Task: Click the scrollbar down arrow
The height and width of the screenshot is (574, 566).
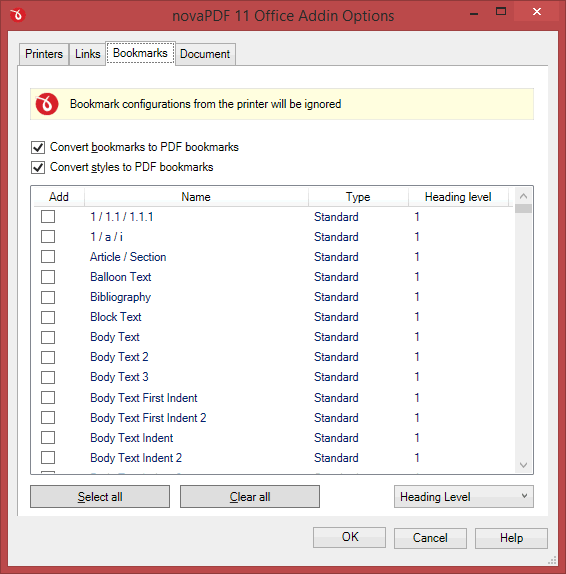Action: [524, 465]
